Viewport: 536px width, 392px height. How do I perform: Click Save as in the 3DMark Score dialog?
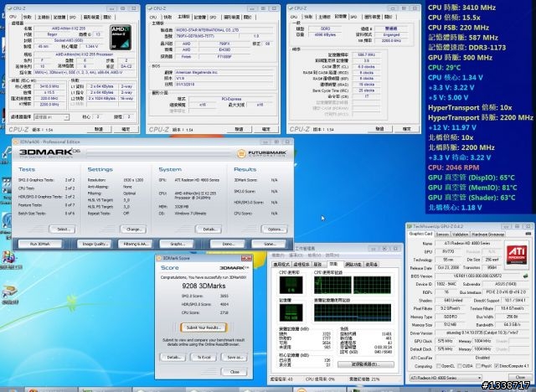[234, 357]
